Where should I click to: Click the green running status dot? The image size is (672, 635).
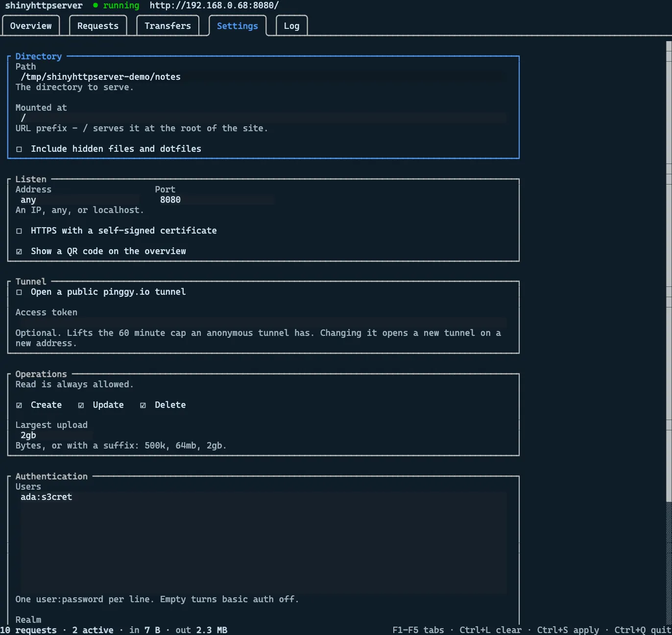[96, 5]
